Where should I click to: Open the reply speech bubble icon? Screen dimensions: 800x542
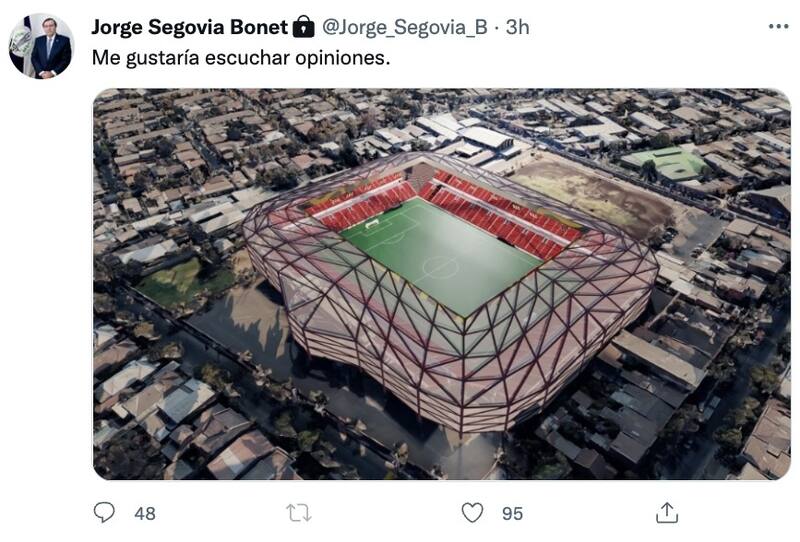tap(104, 513)
